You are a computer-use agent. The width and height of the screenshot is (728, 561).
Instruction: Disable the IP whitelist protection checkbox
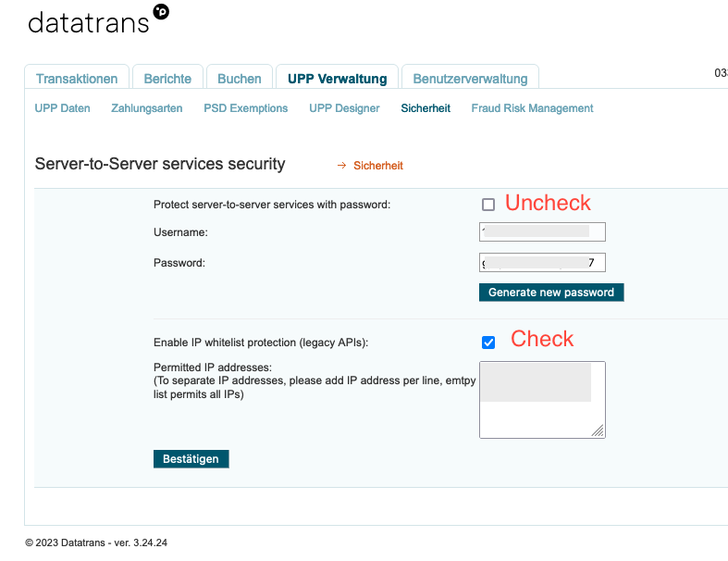click(488, 343)
